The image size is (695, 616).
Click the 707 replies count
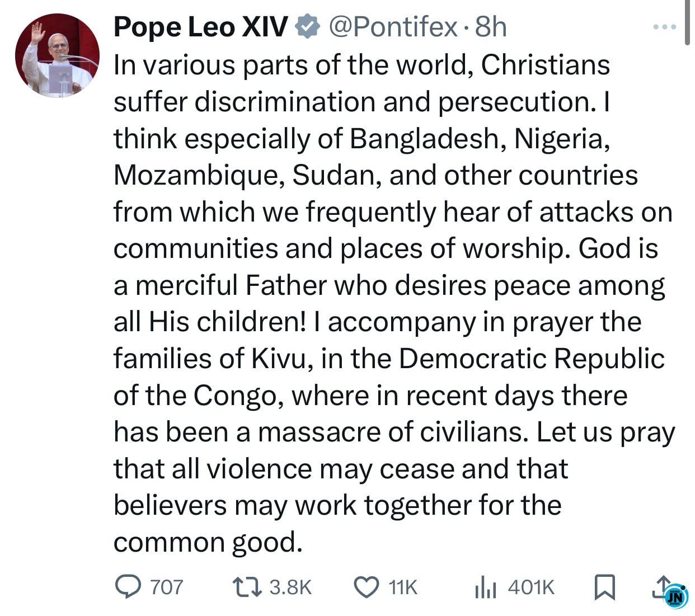[166, 587]
